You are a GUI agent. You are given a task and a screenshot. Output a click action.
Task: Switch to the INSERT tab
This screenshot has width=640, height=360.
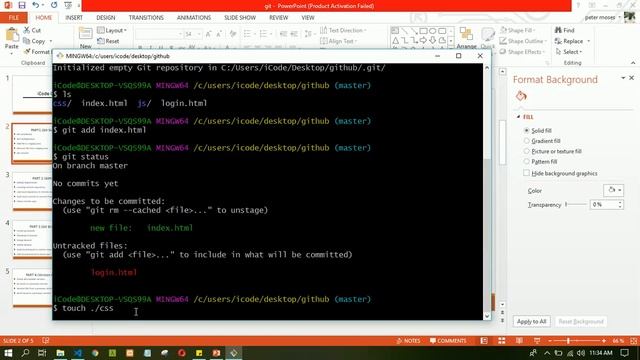pos(74,18)
